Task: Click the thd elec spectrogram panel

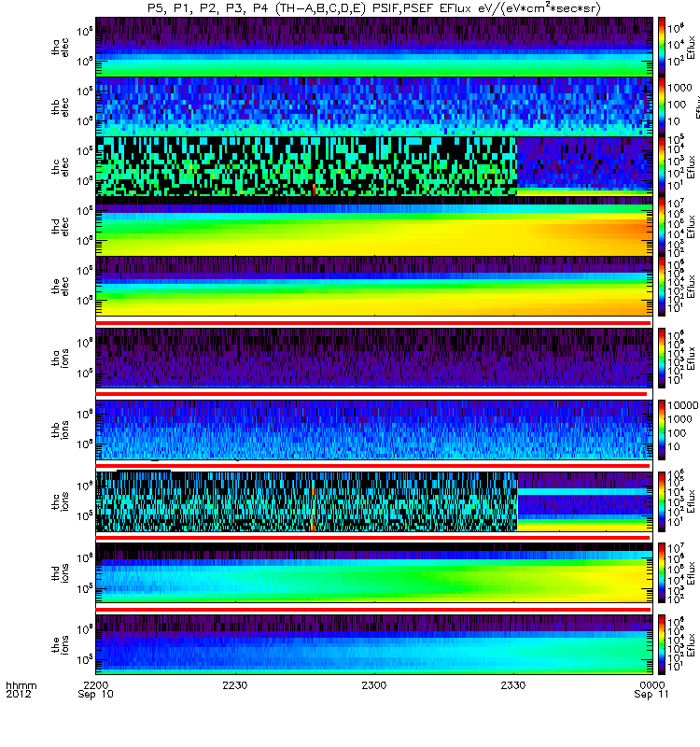Action: [374, 226]
